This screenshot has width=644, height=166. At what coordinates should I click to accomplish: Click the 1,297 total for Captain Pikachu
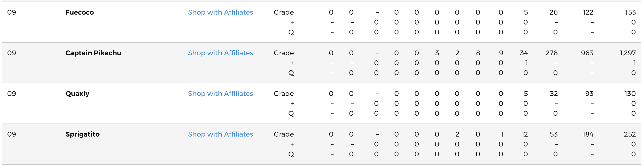[x=628, y=53]
